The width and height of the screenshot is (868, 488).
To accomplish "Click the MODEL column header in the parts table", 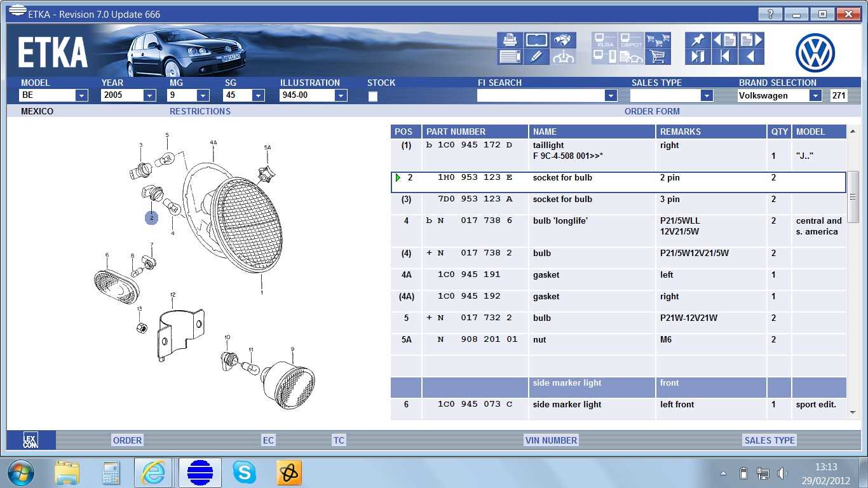I will pos(819,132).
